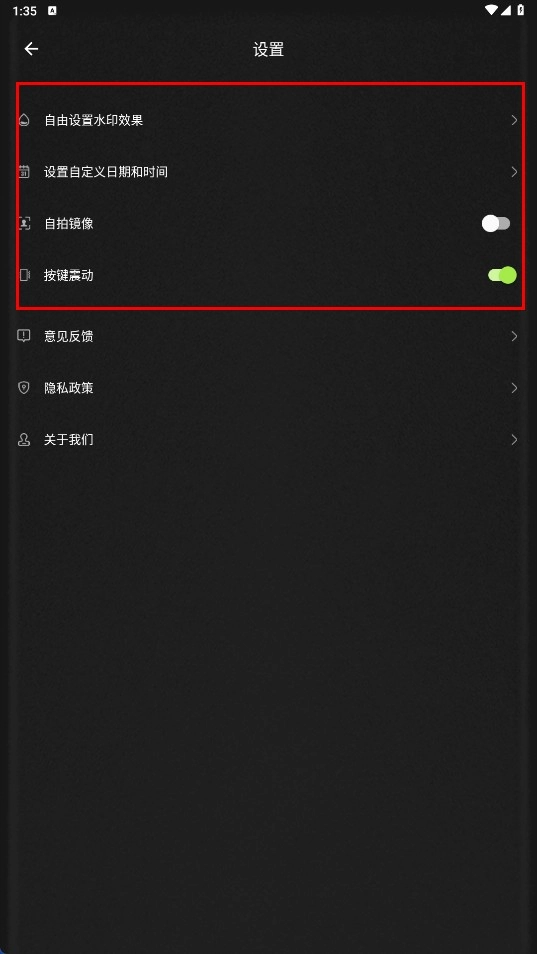Disable the 按键震动 toggle switch
Screen dimensions: 537x954
(502, 275)
